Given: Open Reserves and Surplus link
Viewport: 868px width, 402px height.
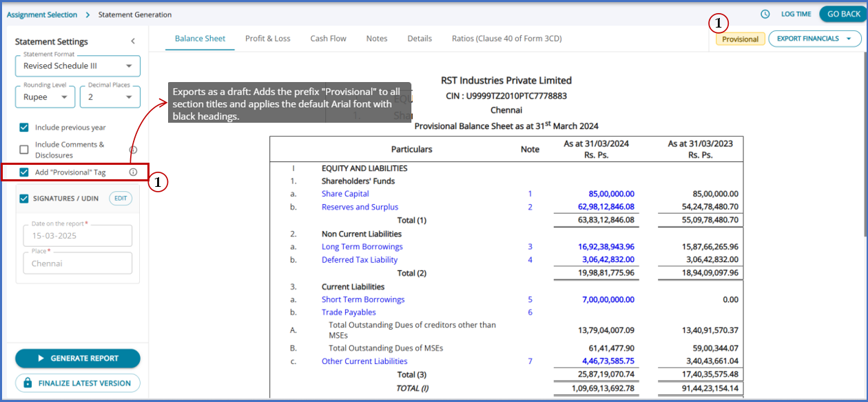Looking at the screenshot, I should [x=360, y=207].
